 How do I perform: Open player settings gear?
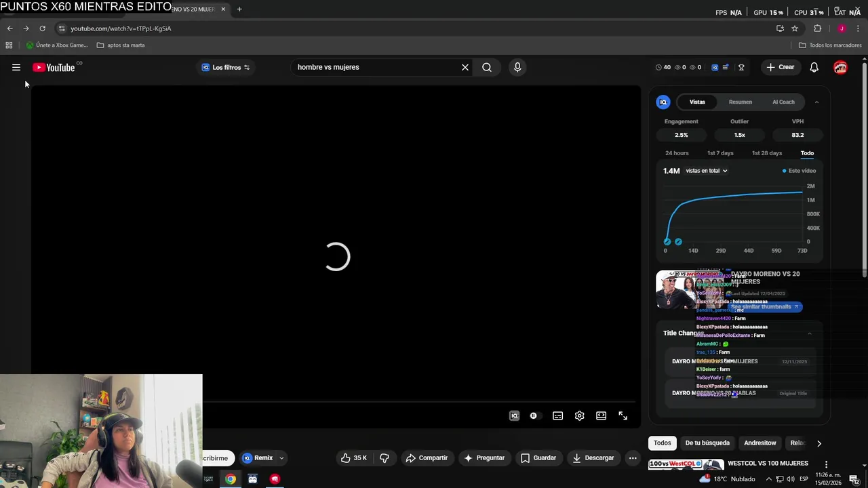point(579,416)
